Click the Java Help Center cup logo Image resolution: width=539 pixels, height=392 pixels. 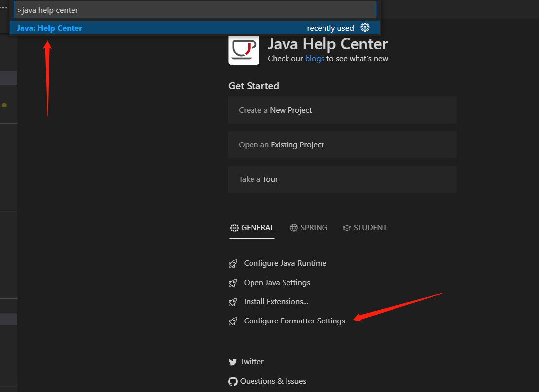point(243,50)
